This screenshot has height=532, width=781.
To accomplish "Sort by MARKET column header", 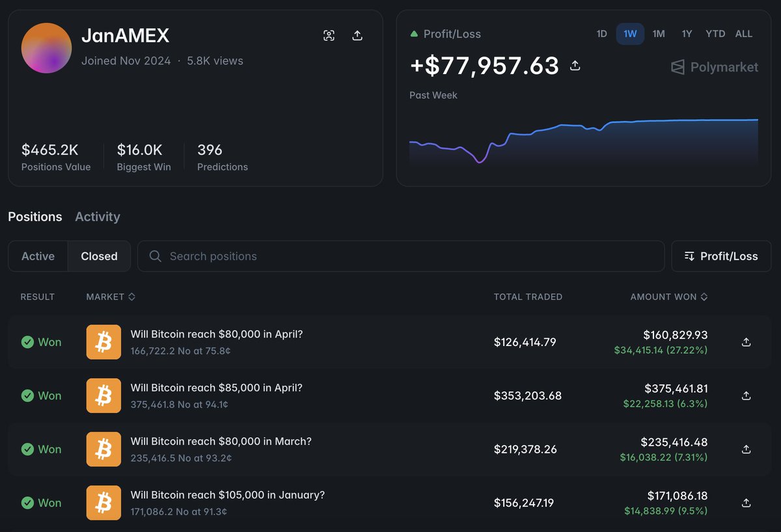I will pos(111,297).
